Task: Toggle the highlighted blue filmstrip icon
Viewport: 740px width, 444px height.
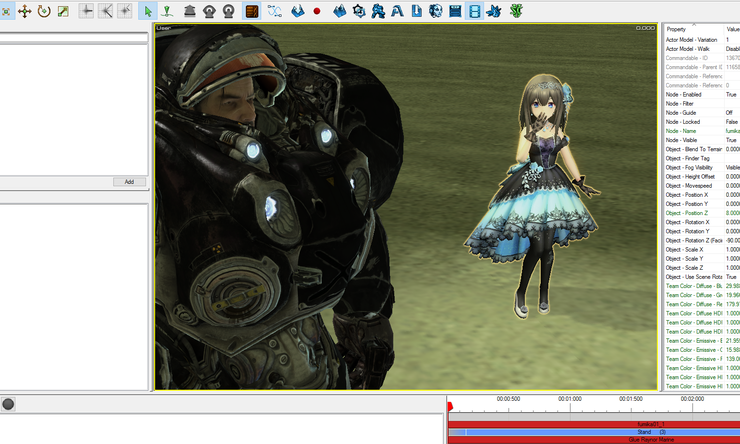Action: click(474, 11)
